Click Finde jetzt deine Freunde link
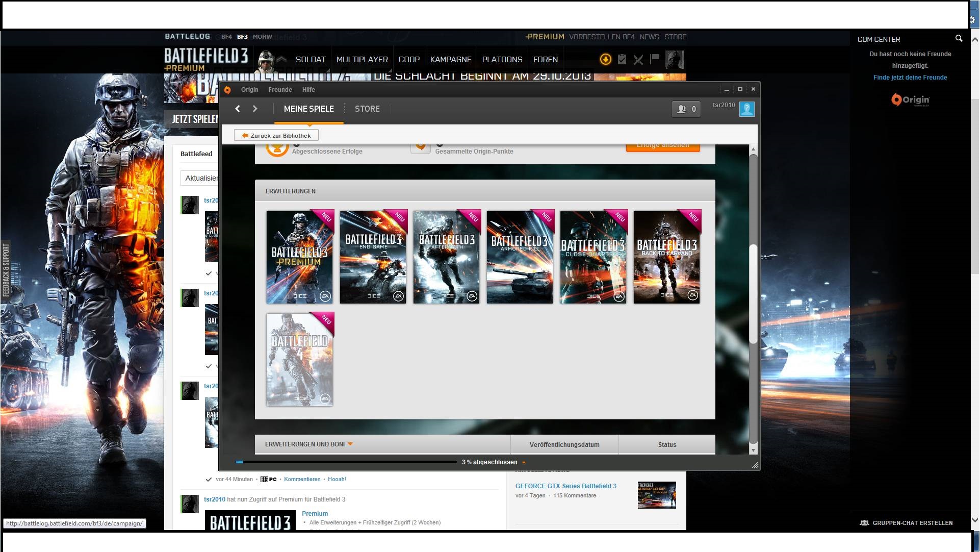The width and height of the screenshot is (980, 552). 910,78
